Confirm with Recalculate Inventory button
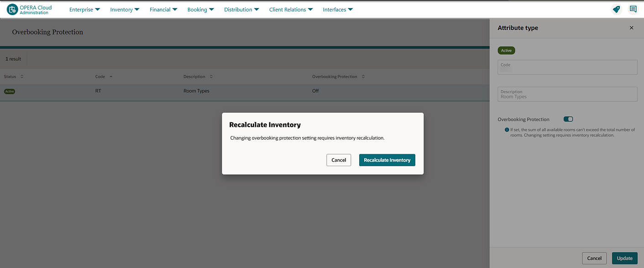The height and width of the screenshot is (268, 644). [387, 160]
